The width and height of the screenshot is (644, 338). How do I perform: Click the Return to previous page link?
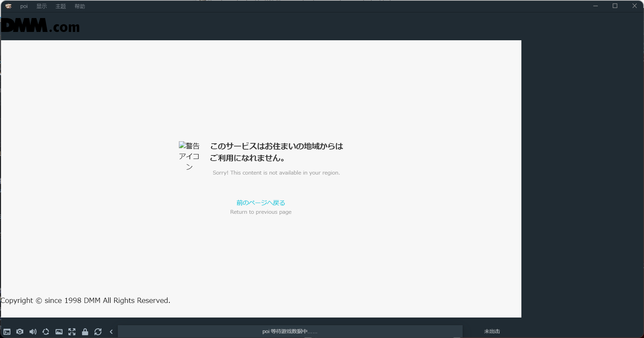click(261, 212)
